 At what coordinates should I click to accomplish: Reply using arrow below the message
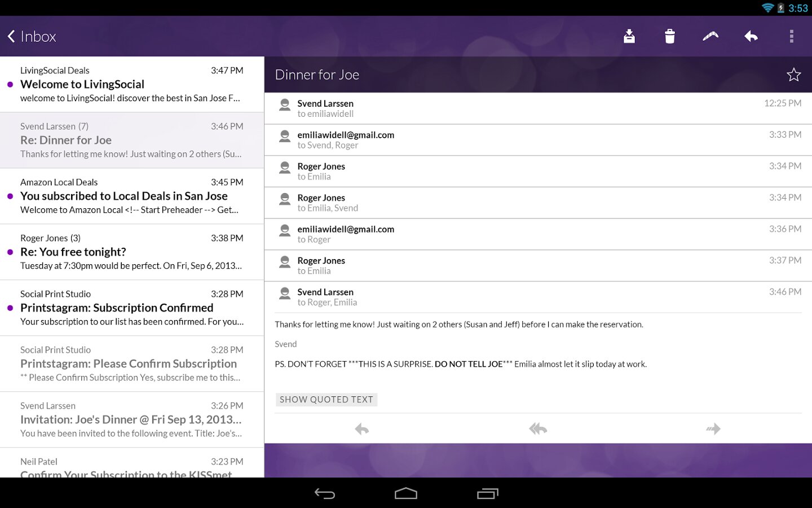362,429
